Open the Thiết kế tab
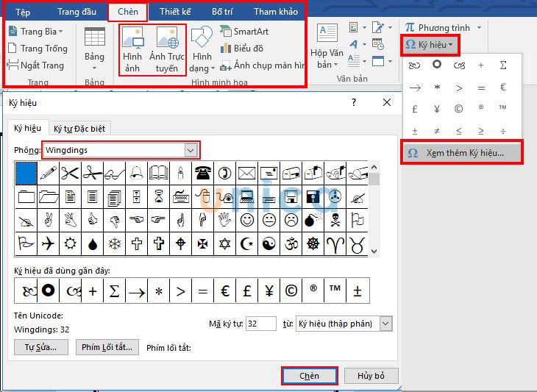The height and width of the screenshot is (392, 537). click(x=175, y=12)
